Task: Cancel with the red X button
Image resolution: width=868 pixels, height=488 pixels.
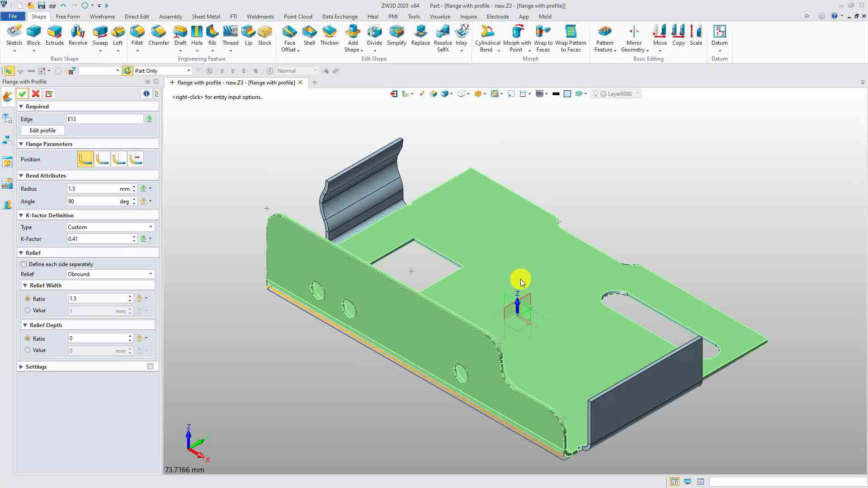Action: (x=35, y=94)
